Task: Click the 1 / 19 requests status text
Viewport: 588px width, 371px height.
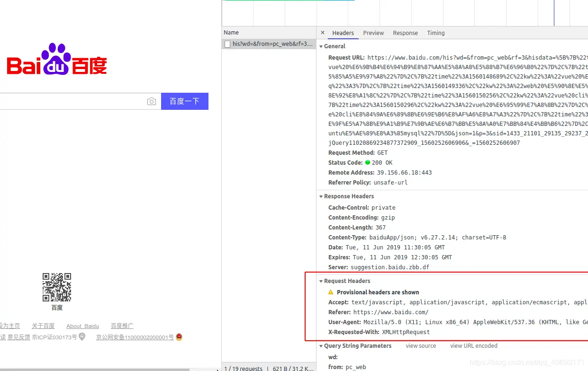Action: coord(243,368)
